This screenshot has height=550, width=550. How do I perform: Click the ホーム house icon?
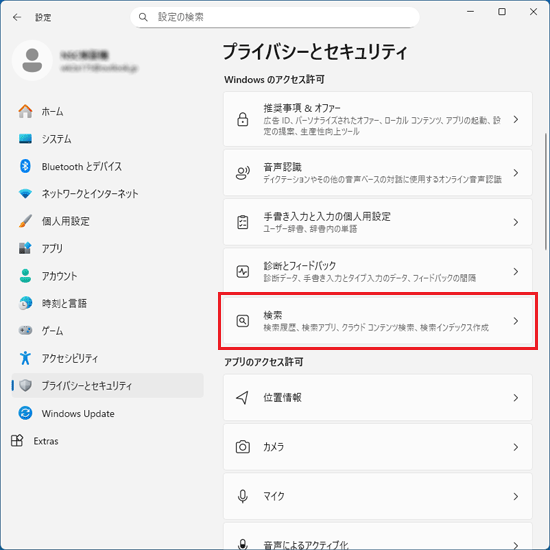[x=25, y=111]
